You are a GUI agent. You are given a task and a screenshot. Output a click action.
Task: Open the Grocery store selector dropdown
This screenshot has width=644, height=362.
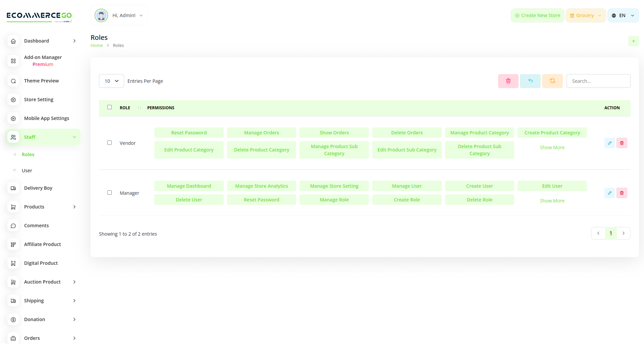[586, 15]
